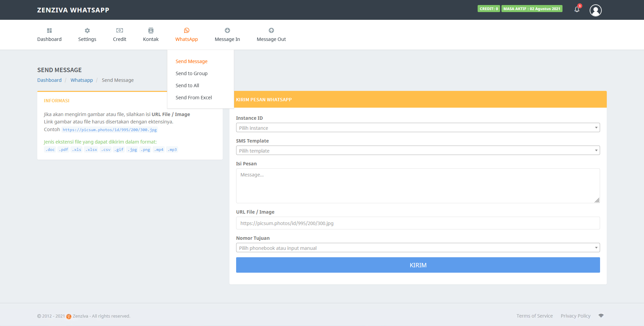Click the INFORMASI panel heading
This screenshot has width=644, height=326.
tap(57, 101)
